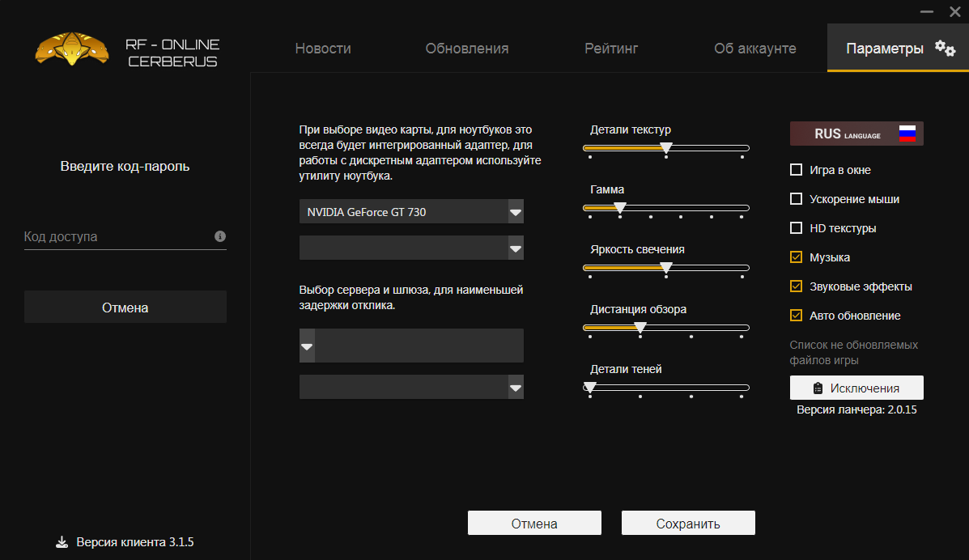Click the Гамма slider handle

[620, 208]
